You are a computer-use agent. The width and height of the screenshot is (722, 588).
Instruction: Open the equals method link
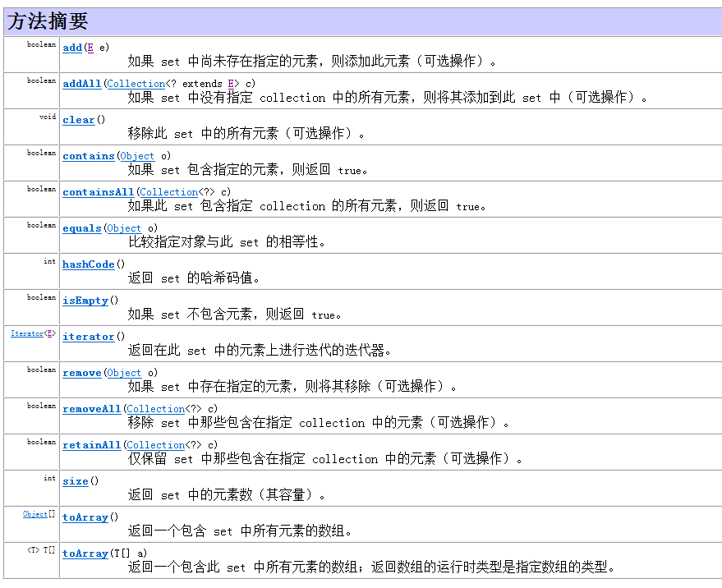click(x=82, y=228)
